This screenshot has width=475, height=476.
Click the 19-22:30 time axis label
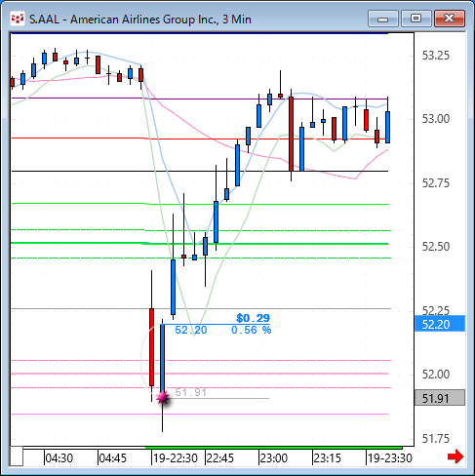click(x=176, y=458)
